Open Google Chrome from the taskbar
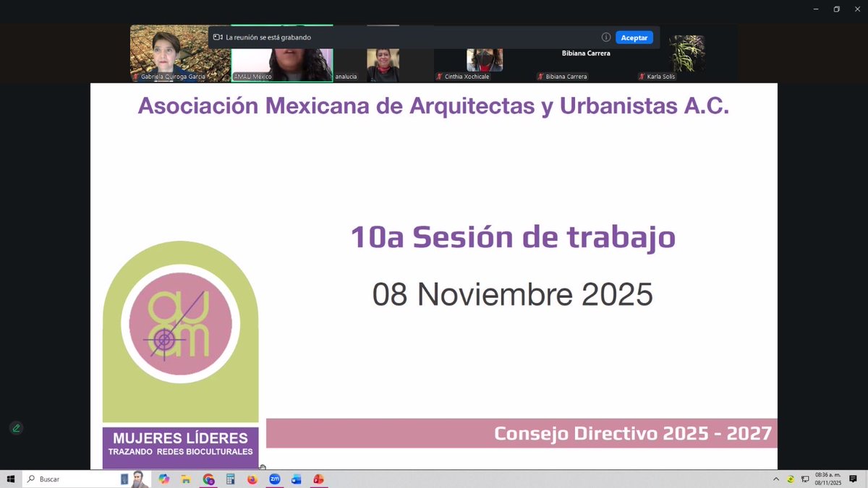Viewport: 868px width, 488px height. click(x=208, y=479)
